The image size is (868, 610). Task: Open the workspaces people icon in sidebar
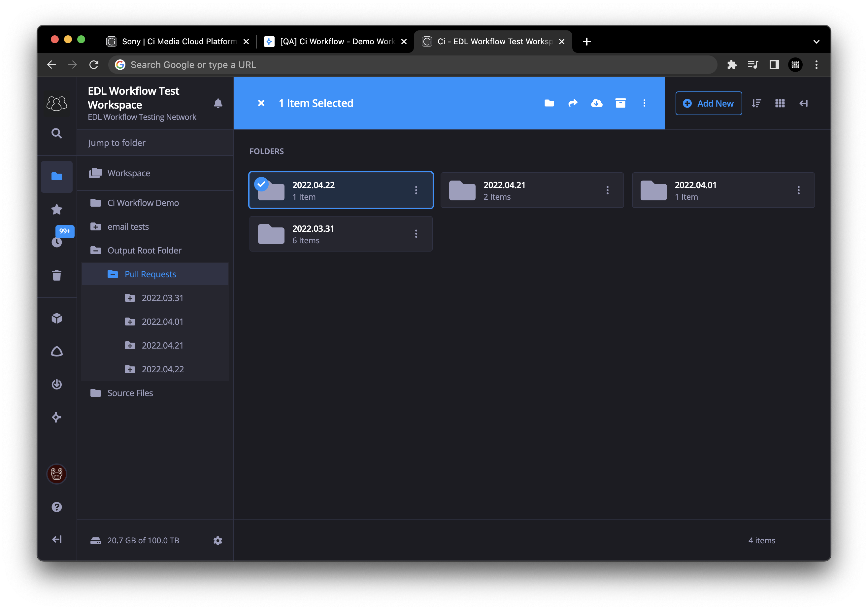click(x=57, y=103)
